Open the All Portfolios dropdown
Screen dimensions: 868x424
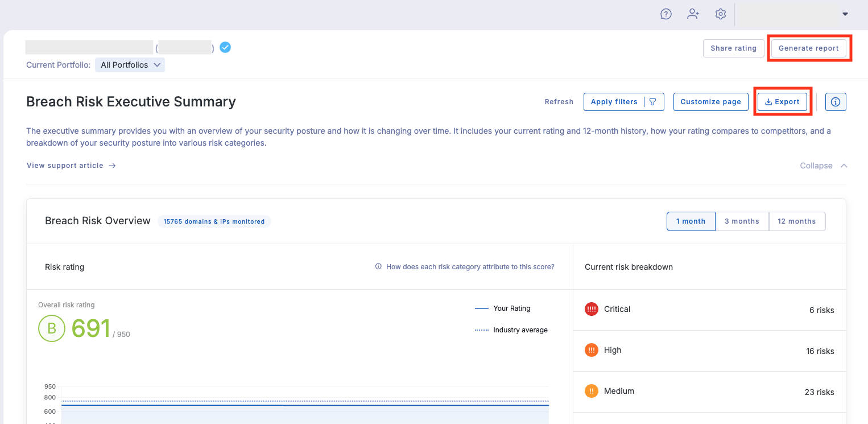pyautogui.click(x=130, y=65)
